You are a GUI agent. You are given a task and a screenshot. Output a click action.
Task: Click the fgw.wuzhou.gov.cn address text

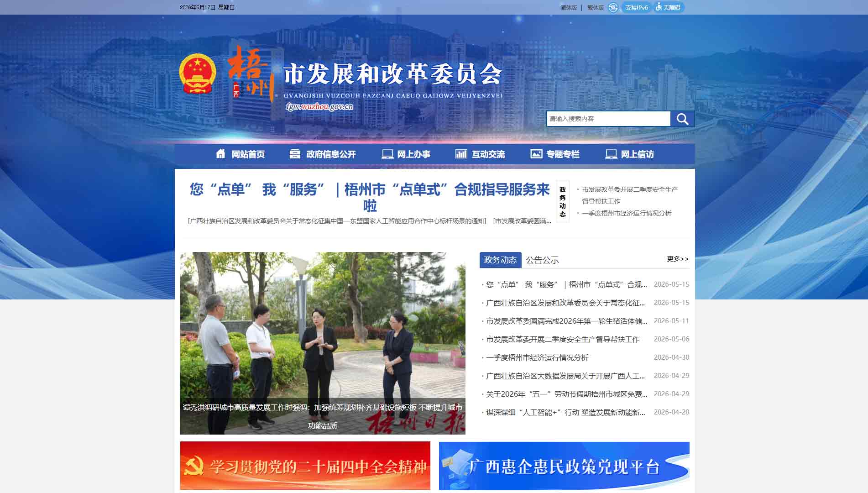319,106
